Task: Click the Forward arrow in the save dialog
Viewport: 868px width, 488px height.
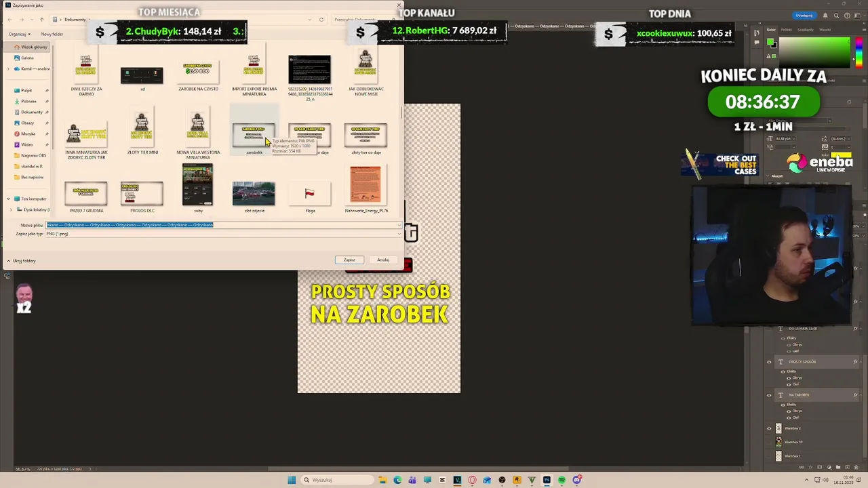Action: (x=22, y=20)
